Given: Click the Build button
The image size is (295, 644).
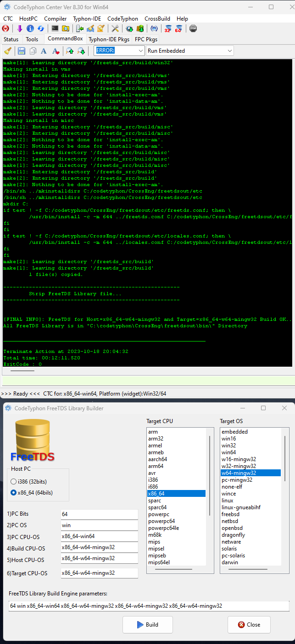Looking at the screenshot, I should pos(148,624).
